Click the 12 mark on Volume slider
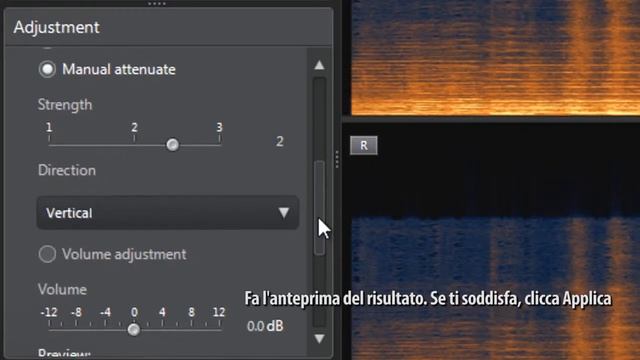Screen dimensions: 640x360 coord(219,312)
